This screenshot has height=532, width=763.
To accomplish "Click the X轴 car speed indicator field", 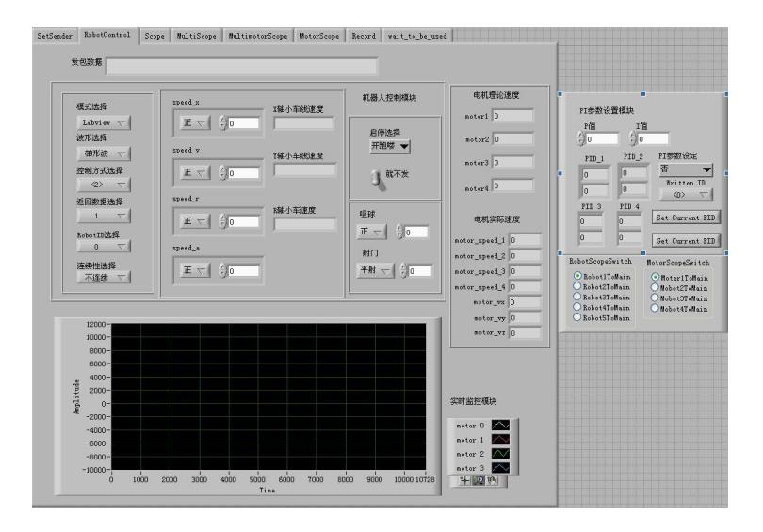I will coord(304,123).
